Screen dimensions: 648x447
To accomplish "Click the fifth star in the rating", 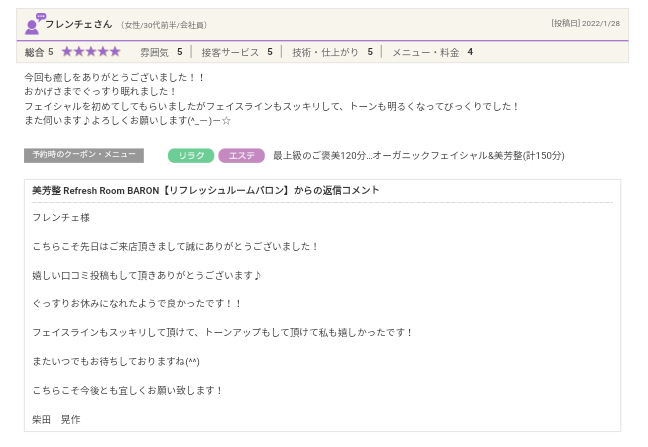I will coord(115,51).
